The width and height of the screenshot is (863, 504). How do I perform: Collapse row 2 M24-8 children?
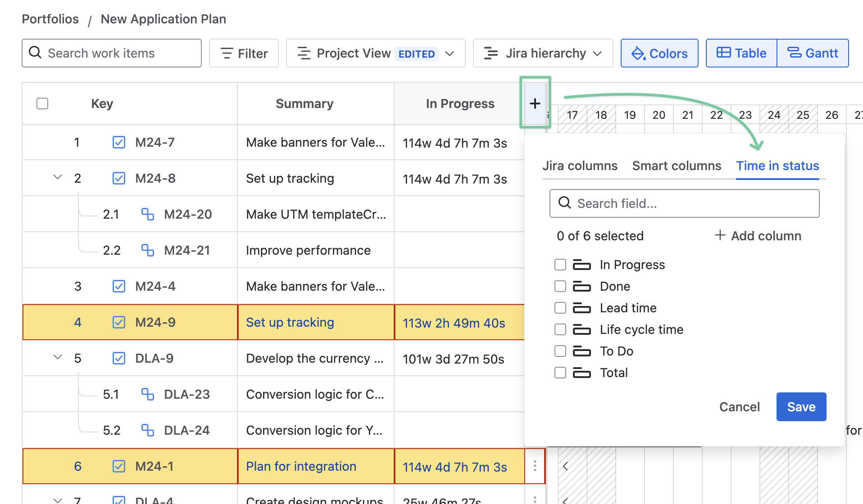coord(58,177)
